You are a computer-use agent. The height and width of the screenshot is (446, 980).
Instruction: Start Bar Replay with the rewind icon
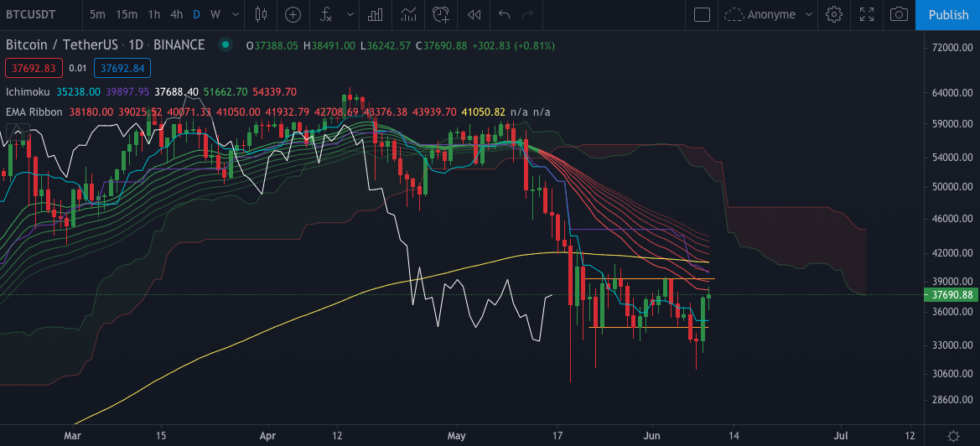[x=474, y=14]
